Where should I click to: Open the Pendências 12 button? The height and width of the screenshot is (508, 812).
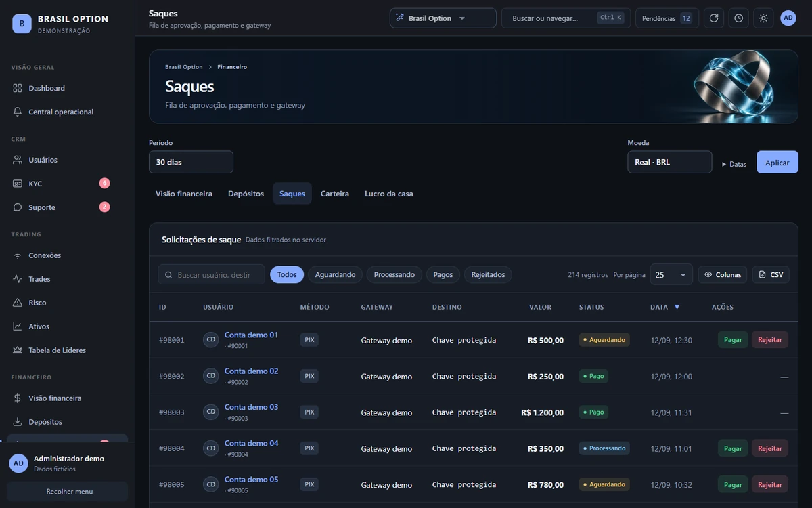coord(667,18)
